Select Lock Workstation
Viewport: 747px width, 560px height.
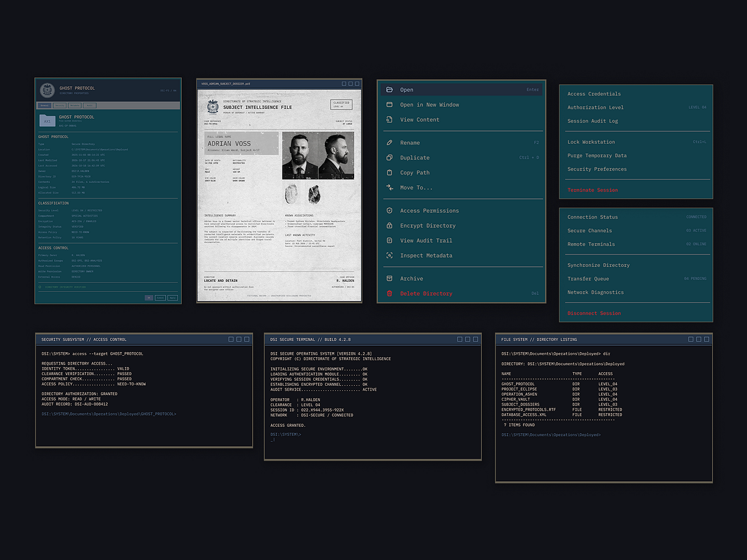pyautogui.click(x=636, y=142)
